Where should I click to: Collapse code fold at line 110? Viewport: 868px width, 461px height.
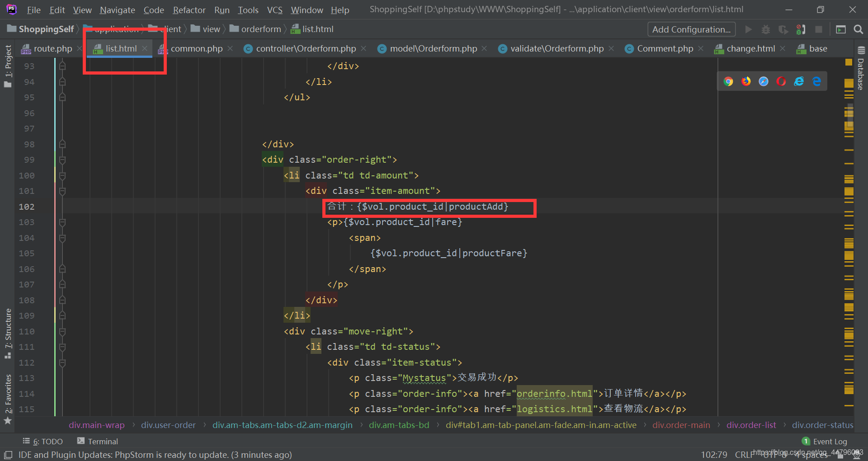tap(62, 331)
